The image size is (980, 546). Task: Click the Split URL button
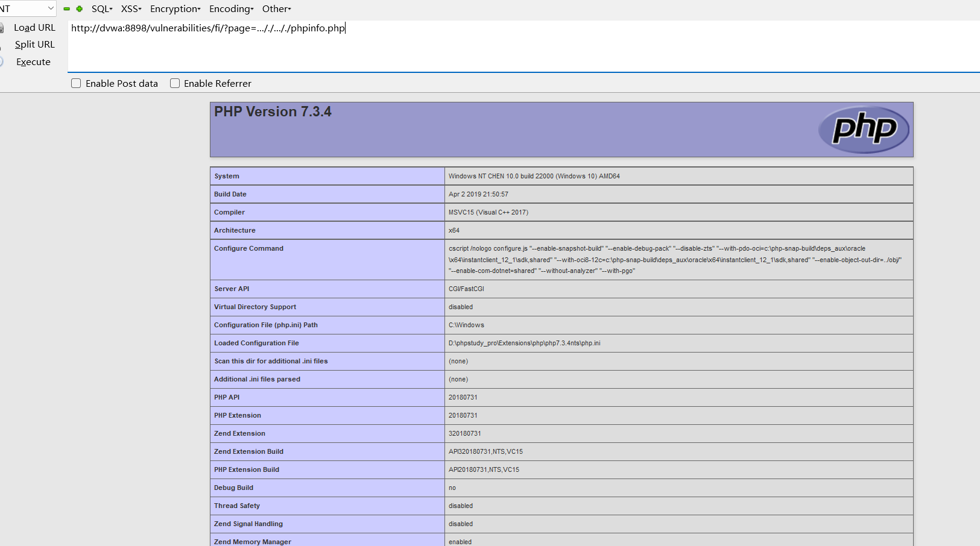point(34,45)
